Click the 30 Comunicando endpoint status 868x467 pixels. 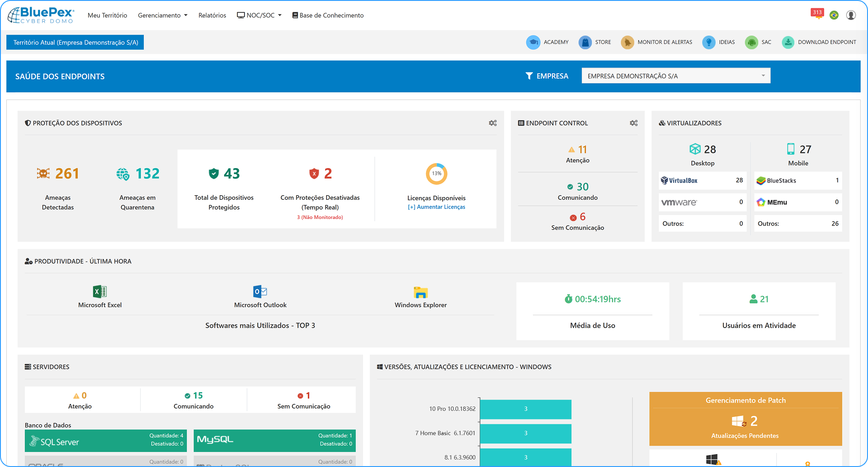(x=578, y=191)
